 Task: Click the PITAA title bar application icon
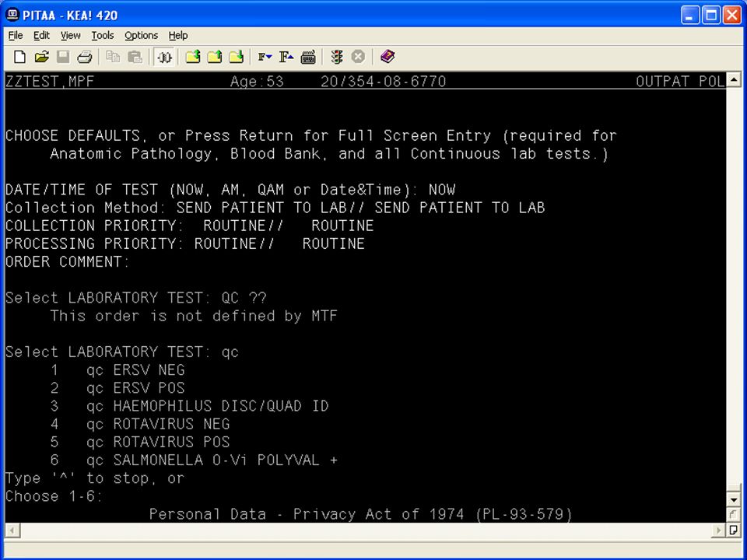[12, 16]
